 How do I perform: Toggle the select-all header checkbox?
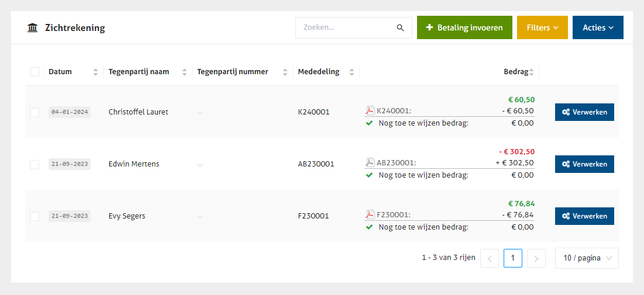tap(35, 72)
